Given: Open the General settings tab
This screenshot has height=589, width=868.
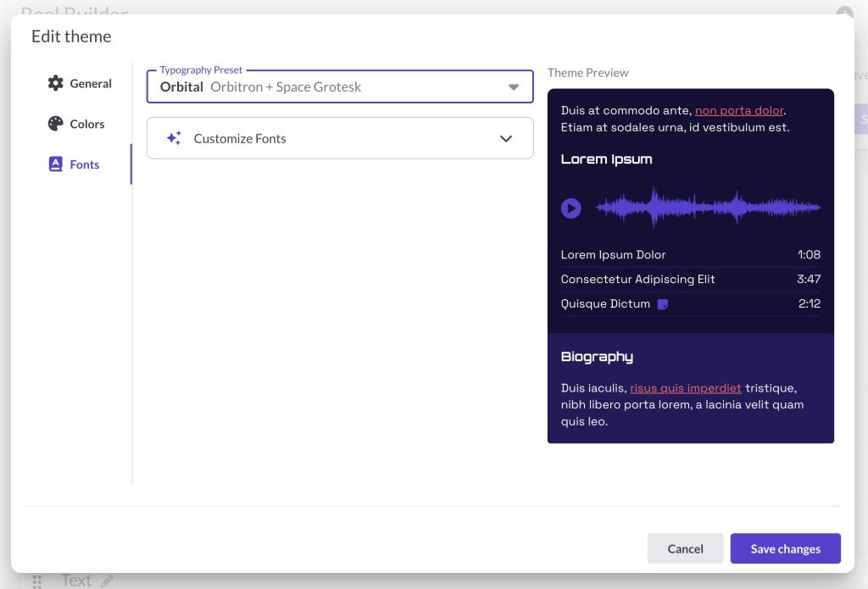Looking at the screenshot, I should (x=80, y=83).
